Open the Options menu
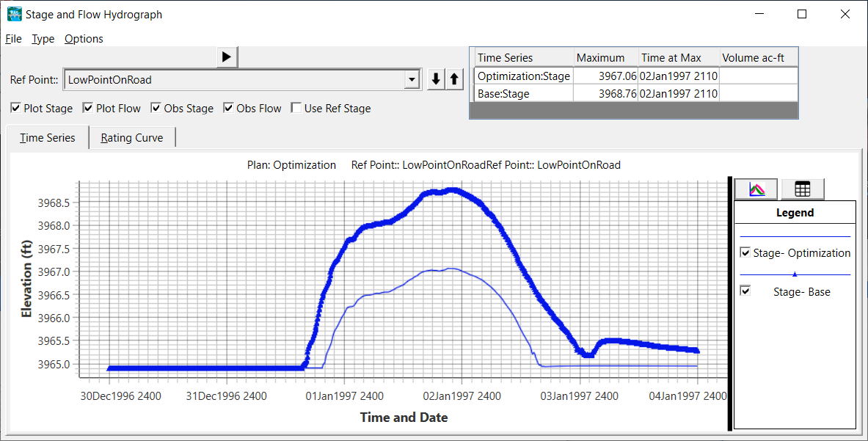Image resolution: width=868 pixels, height=441 pixels. pyautogui.click(x=84, y=39)
